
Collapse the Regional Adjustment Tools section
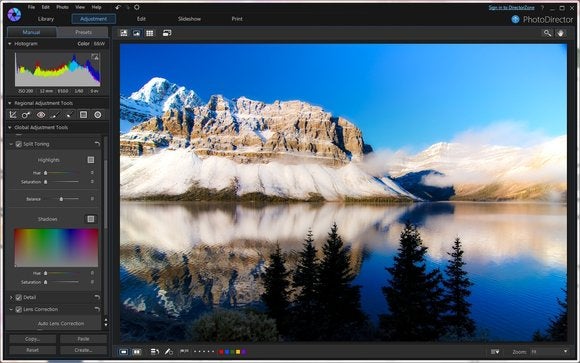10,103
